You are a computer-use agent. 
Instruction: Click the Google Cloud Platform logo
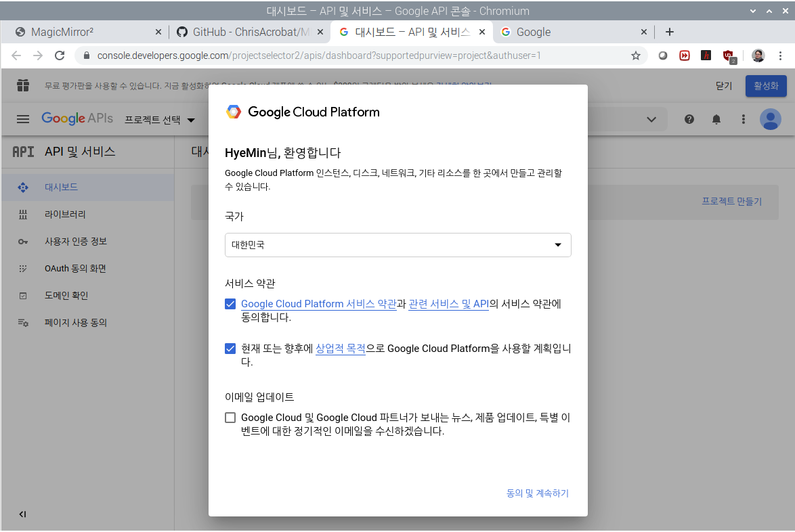pyautogui.click(x=303, y=112)
